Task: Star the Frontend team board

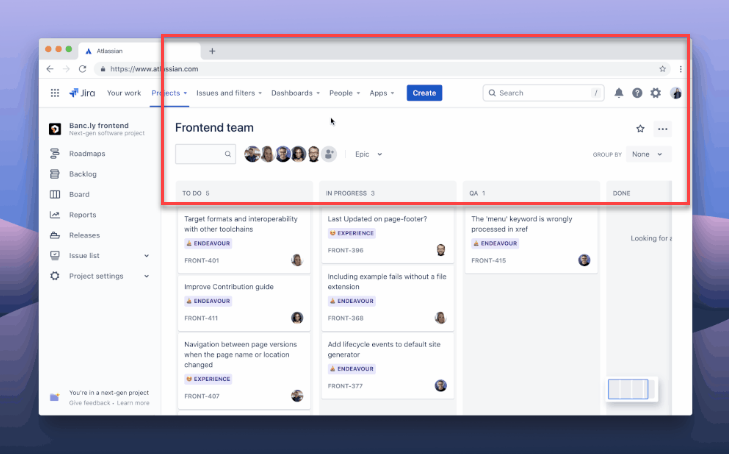Action: click(640, 129)
